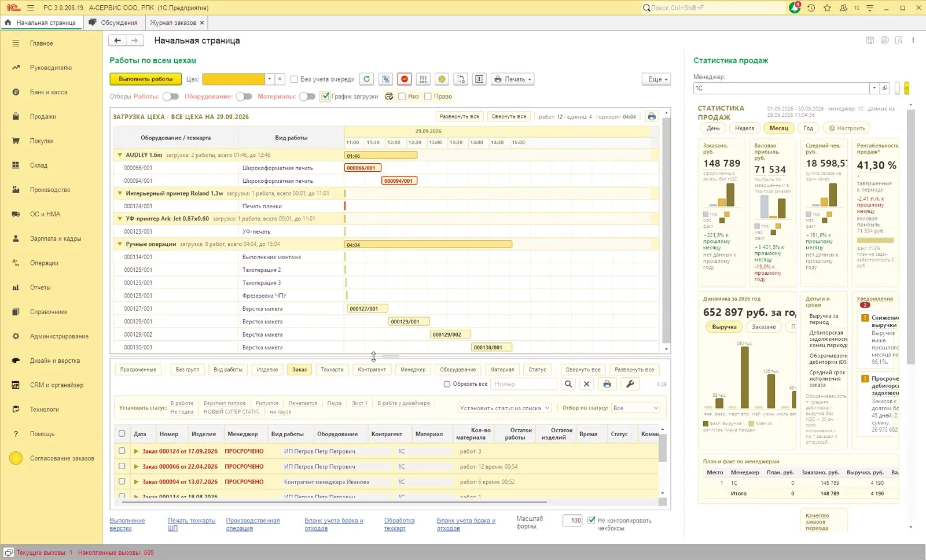Viewport: 926px width, 560px height.
Task: Click the vertical fit icon left of Печать
Action: tap(479, 79)
